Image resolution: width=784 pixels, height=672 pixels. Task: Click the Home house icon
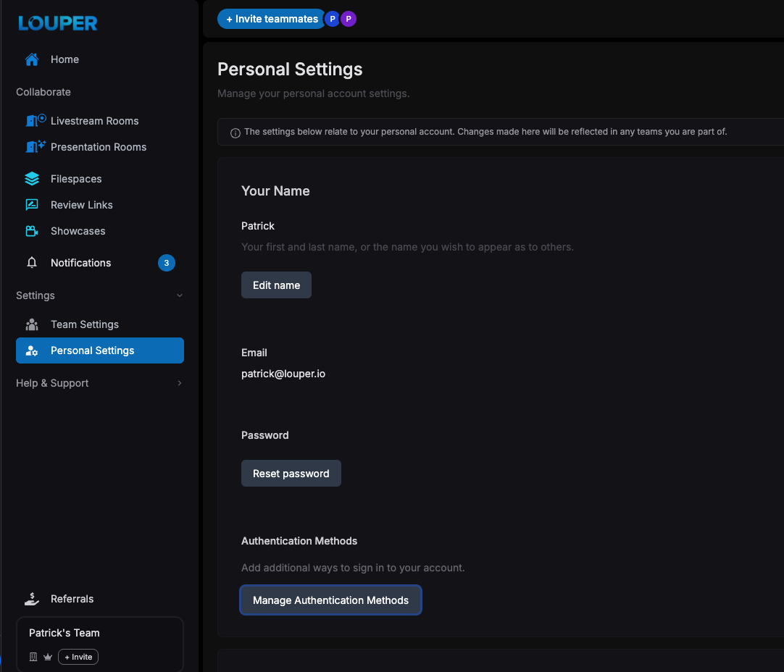[32, 59]
